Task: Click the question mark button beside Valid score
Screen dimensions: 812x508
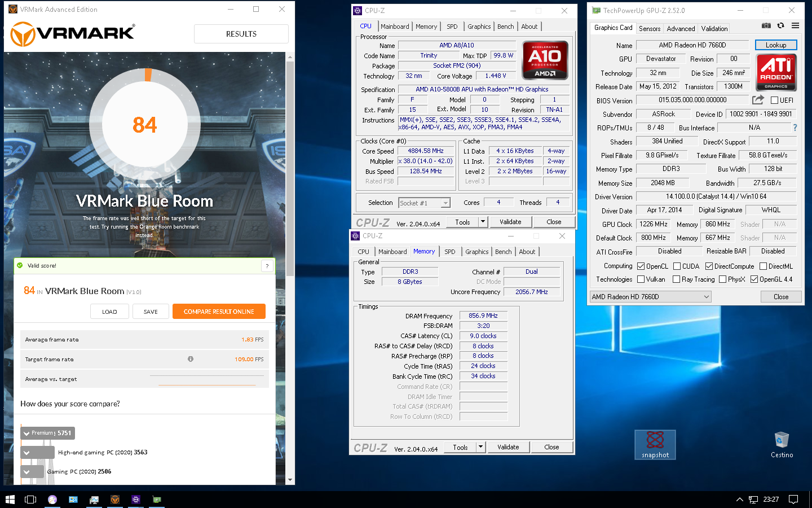Action: [x=267, y=266]
